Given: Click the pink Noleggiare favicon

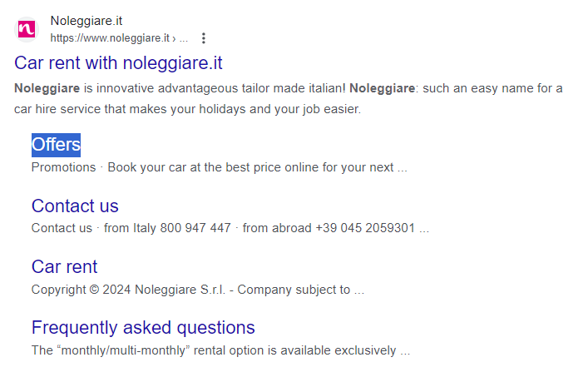Looking at the screenshot, I should (x=27, y=28).
